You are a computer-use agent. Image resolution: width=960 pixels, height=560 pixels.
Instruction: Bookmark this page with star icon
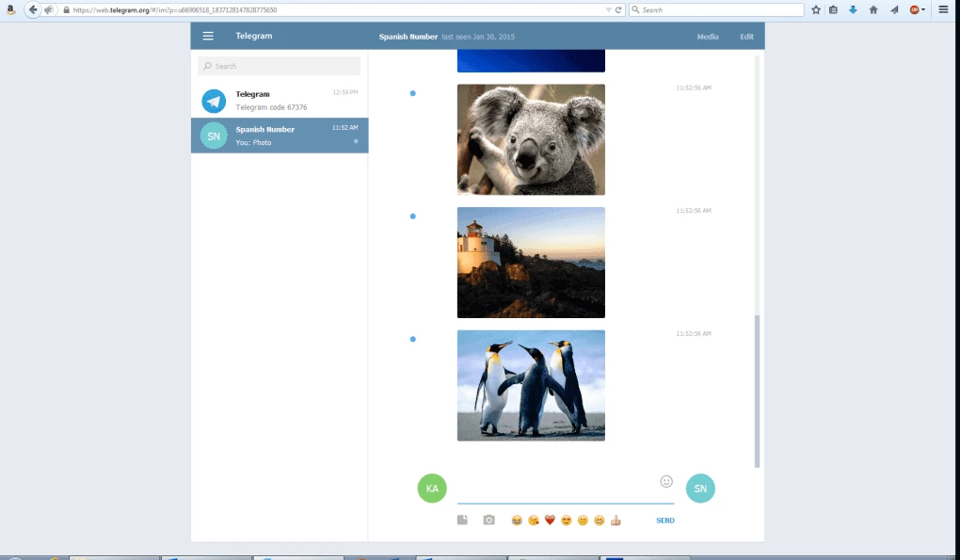tap(816, 9)
